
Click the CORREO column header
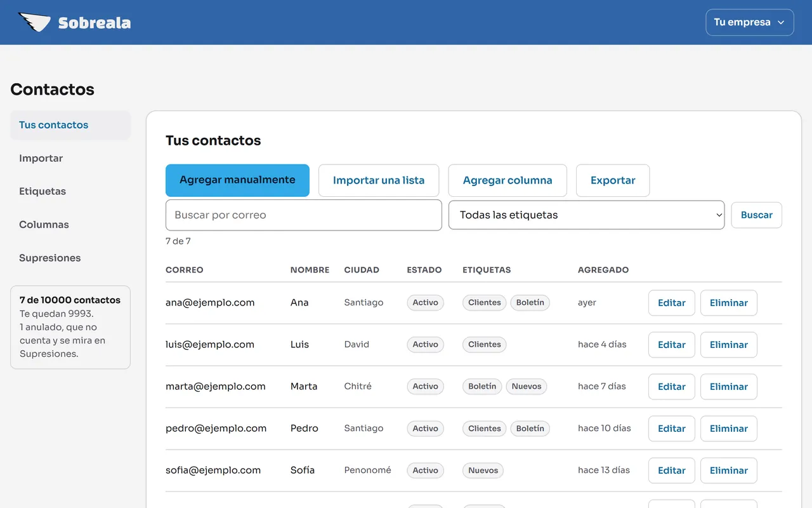pyautogui.click(x=185, y=270)
